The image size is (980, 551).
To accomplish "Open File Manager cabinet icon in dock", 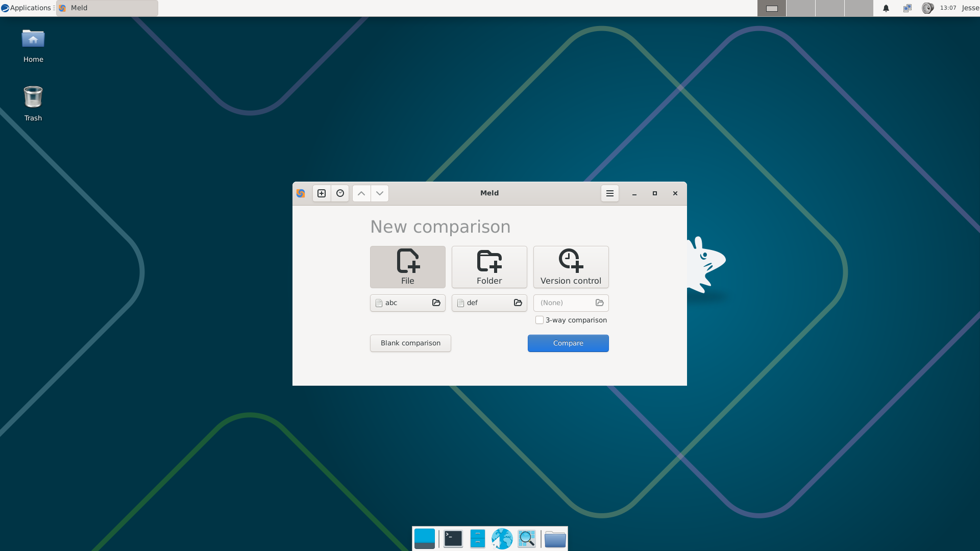I will tap(478, 539).
